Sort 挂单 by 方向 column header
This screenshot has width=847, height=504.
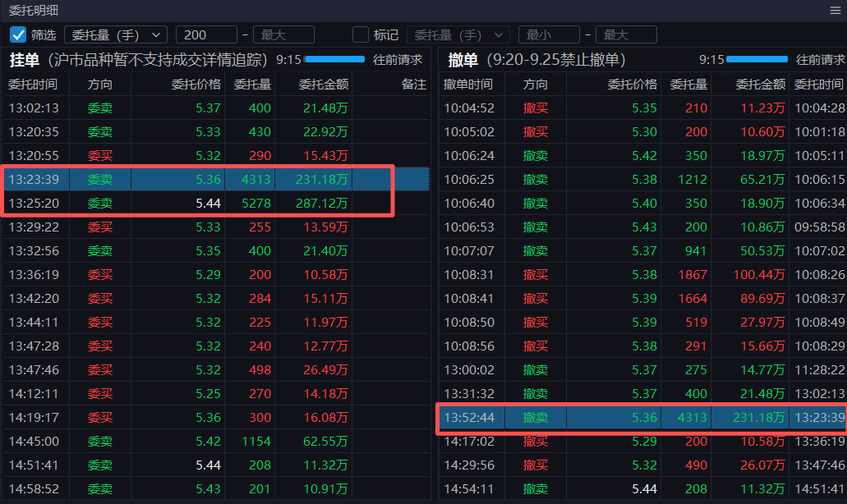coord(100,85)
